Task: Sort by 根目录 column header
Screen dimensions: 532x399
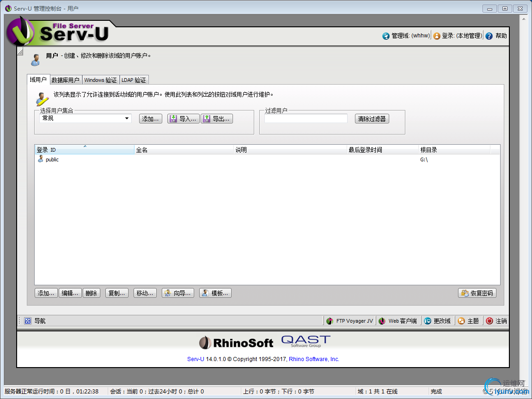Action: (454, 150)
